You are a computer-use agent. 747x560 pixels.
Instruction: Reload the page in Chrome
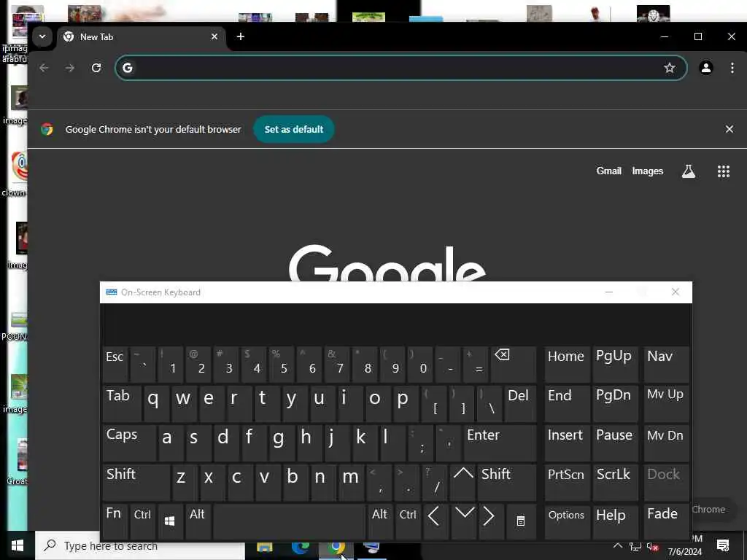point(96,68)
